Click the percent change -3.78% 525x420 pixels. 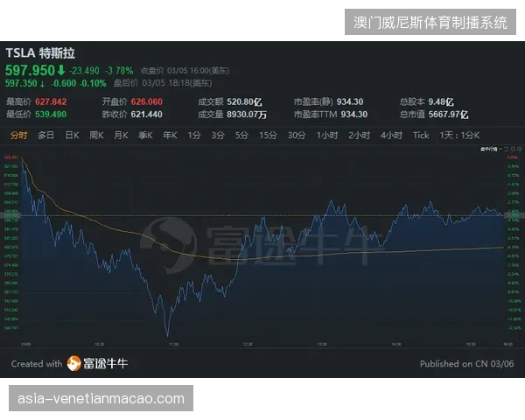click(119, 71)
